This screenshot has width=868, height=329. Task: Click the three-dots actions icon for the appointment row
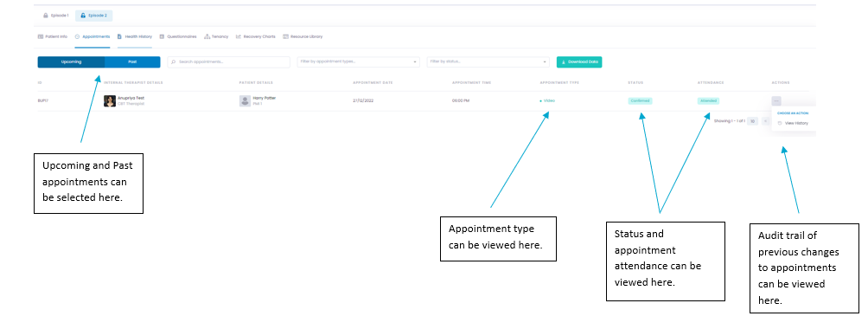coord(776,101)
